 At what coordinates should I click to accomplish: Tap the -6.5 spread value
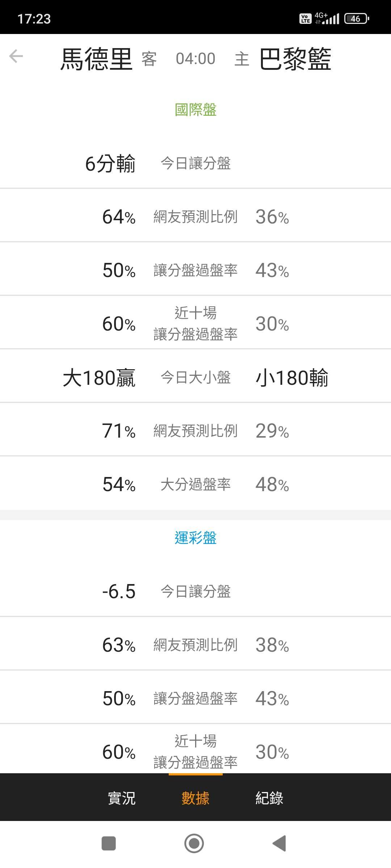click(x=119, y=591)
